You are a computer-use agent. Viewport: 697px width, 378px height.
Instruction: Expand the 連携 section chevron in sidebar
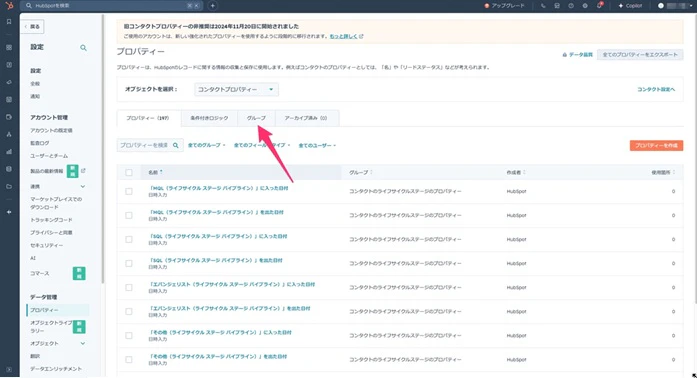click(83, 186)
